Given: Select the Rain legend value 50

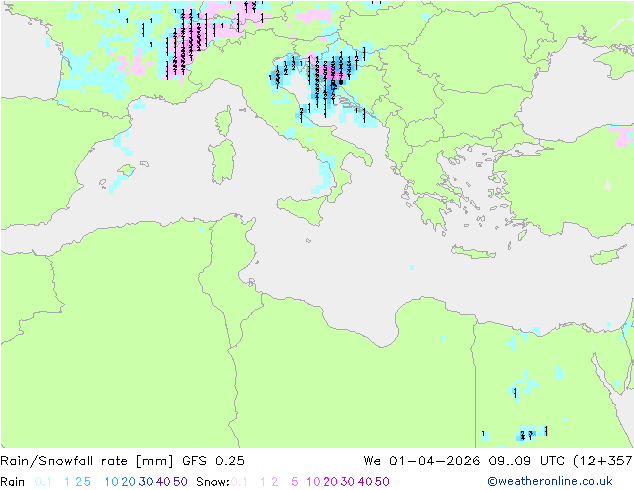Looking at the screenshot, I should pyautogui.click(x=180, y=482).
